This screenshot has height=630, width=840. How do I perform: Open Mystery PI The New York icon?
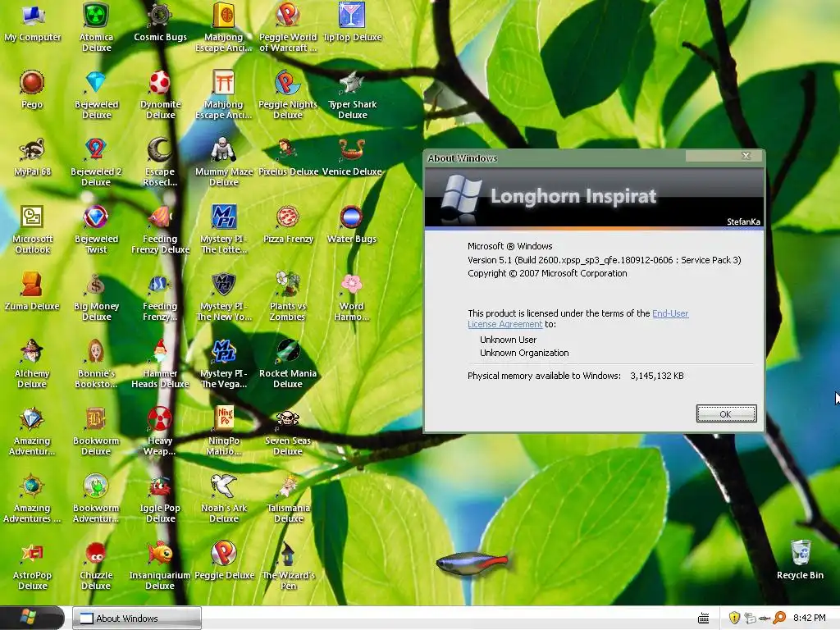tap(223, 296)
